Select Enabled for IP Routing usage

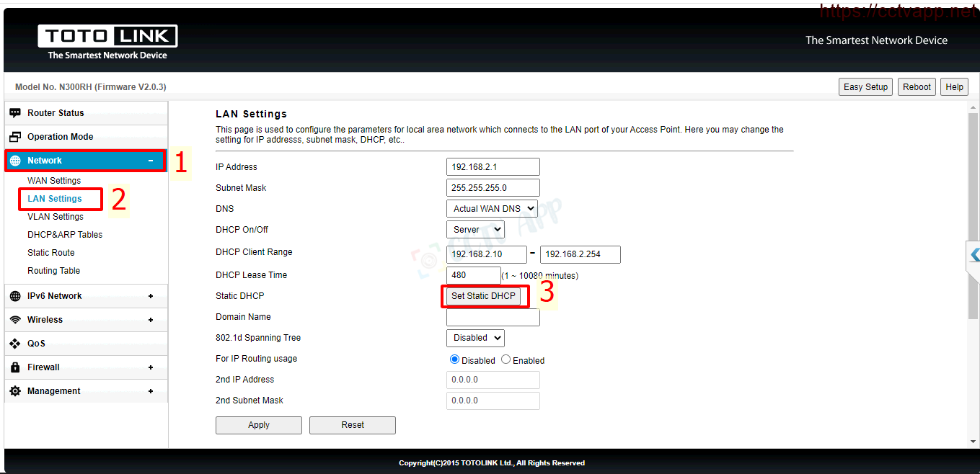[506, 359]
